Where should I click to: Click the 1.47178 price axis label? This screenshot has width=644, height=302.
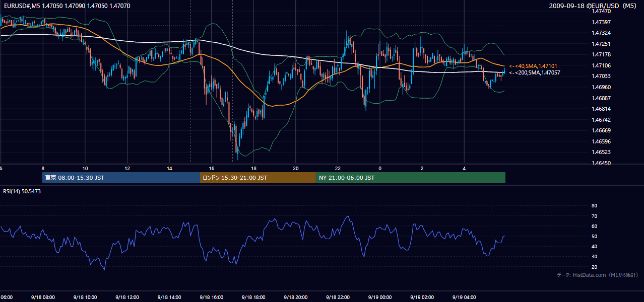tap(601, 54)
